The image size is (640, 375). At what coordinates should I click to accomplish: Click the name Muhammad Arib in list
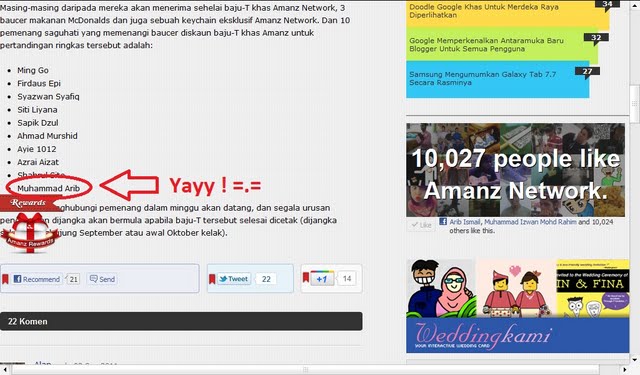(x=49, y=189)
